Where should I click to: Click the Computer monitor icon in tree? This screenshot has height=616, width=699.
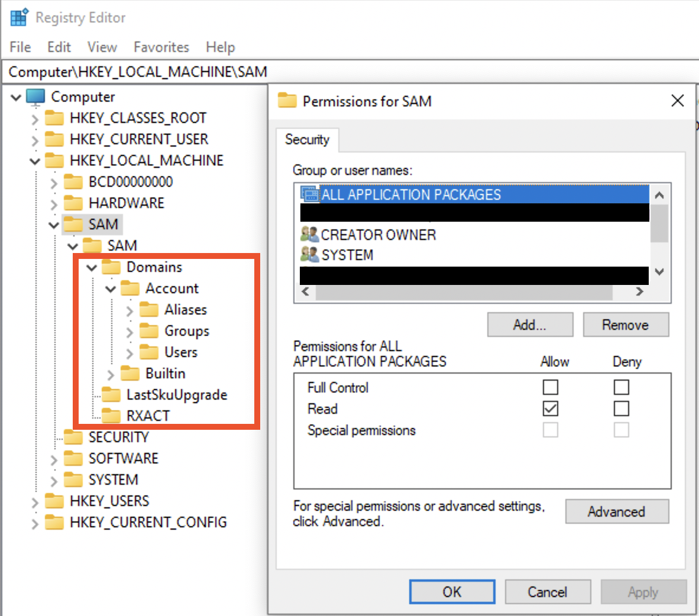35,97
